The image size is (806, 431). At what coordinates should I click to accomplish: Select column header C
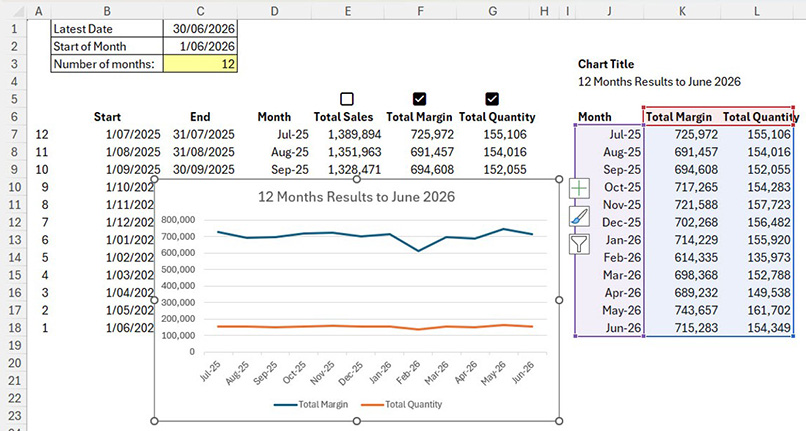pos(200,11)
